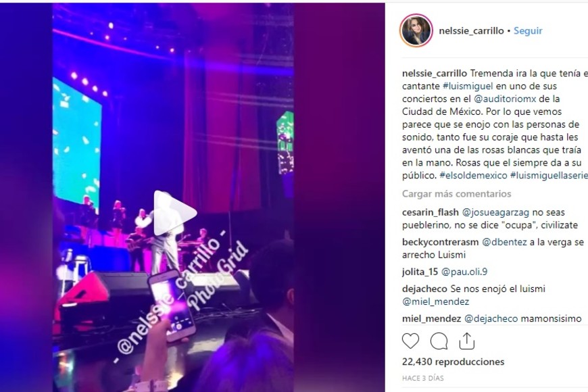Visit the @auditoriomx mention
Image resolution: width=588 pixels, height=392 pixels.
point(506,99)
